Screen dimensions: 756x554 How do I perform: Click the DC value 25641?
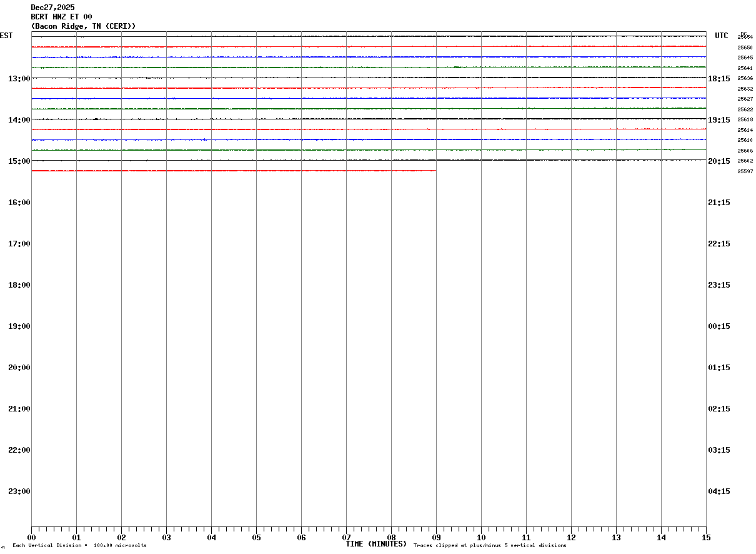pos(745,68)
